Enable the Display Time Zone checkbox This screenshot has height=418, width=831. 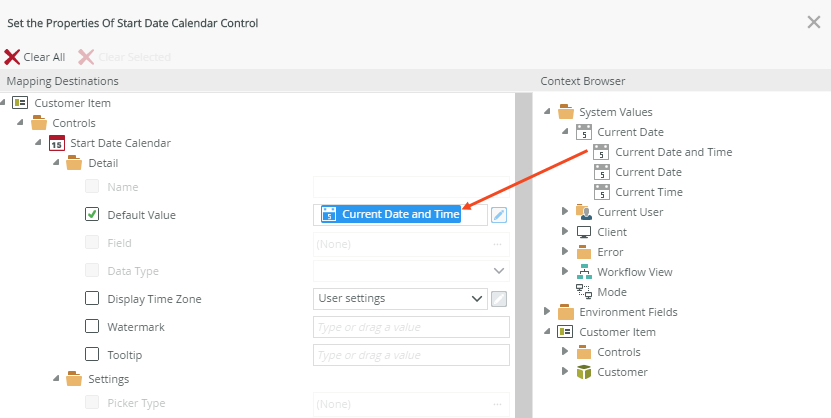click(x=92, y=298)
